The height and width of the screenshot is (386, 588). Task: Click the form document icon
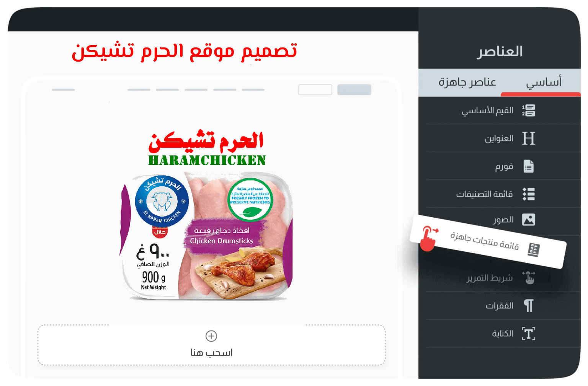click(529, 166)
